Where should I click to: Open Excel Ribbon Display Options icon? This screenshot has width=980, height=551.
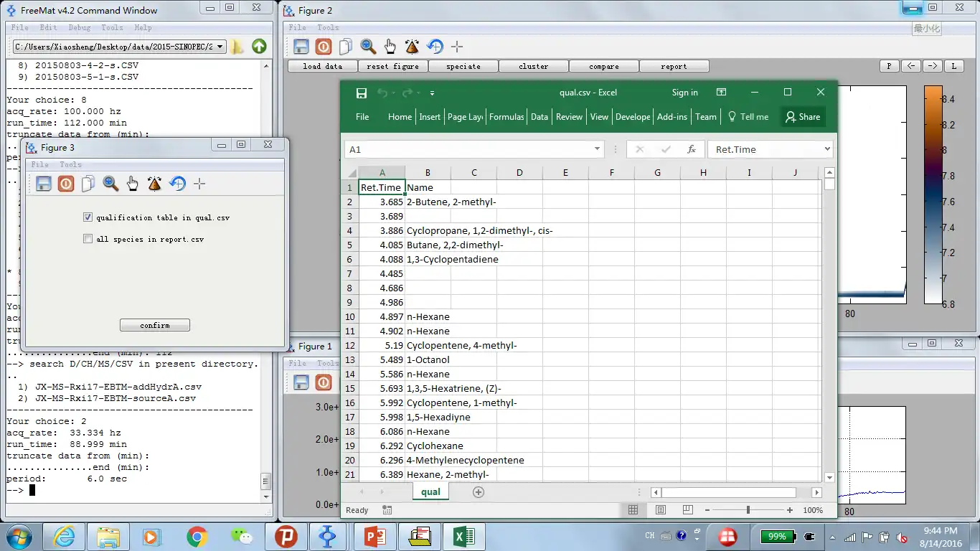click(x=721, y=92)
